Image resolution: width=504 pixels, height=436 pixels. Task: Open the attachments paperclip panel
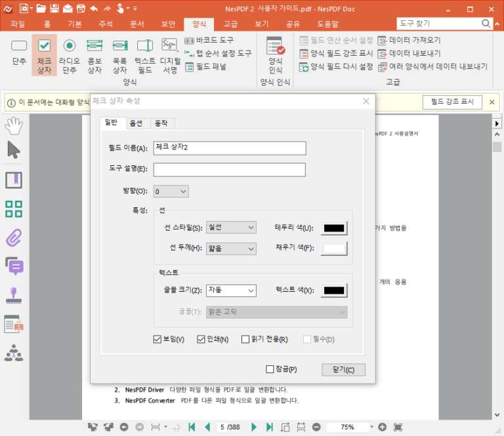pyautogui.click(x=14, y=238)
